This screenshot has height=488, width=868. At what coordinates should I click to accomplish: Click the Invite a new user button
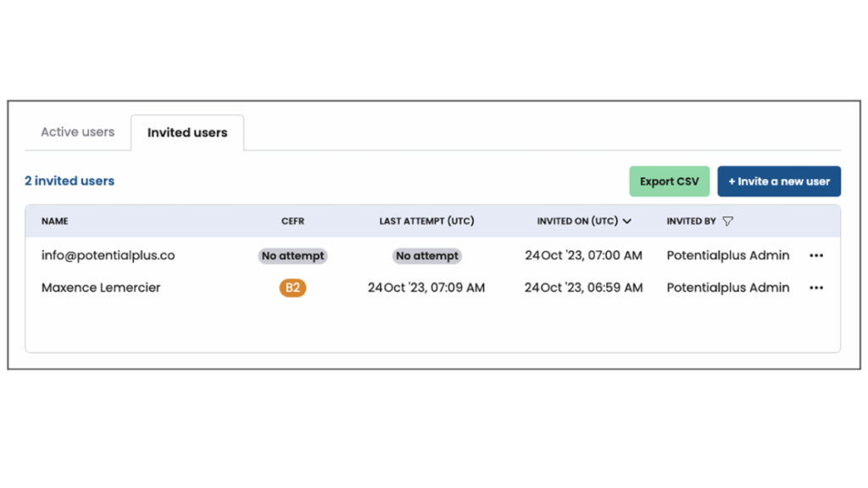pyautogui.click(x=779, y=181)
